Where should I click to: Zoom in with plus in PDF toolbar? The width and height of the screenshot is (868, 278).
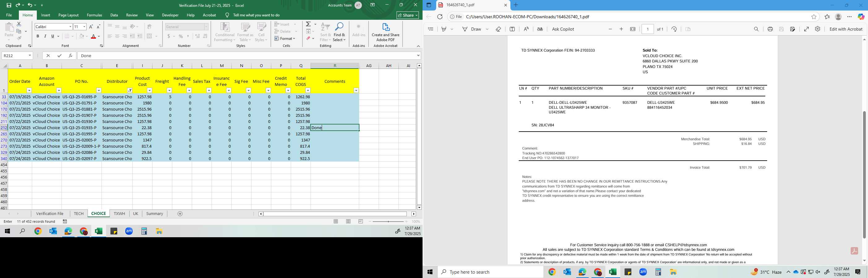point(621,29)
